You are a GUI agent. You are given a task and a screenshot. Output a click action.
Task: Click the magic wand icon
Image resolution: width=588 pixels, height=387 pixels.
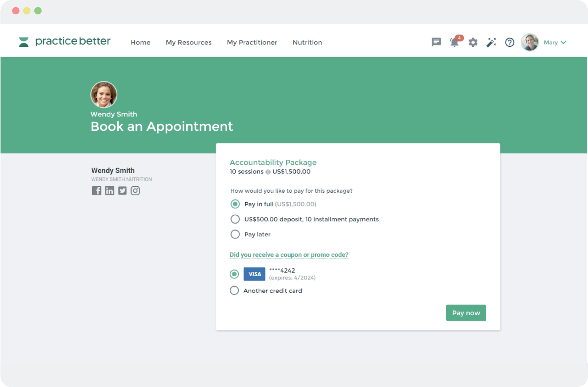coord(491,42)
